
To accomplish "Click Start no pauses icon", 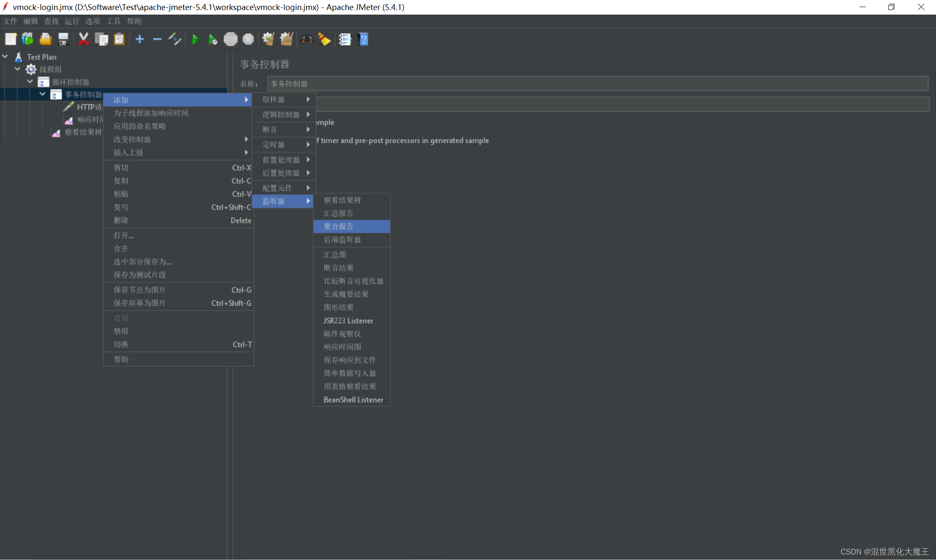I will (x=213, y=39).
